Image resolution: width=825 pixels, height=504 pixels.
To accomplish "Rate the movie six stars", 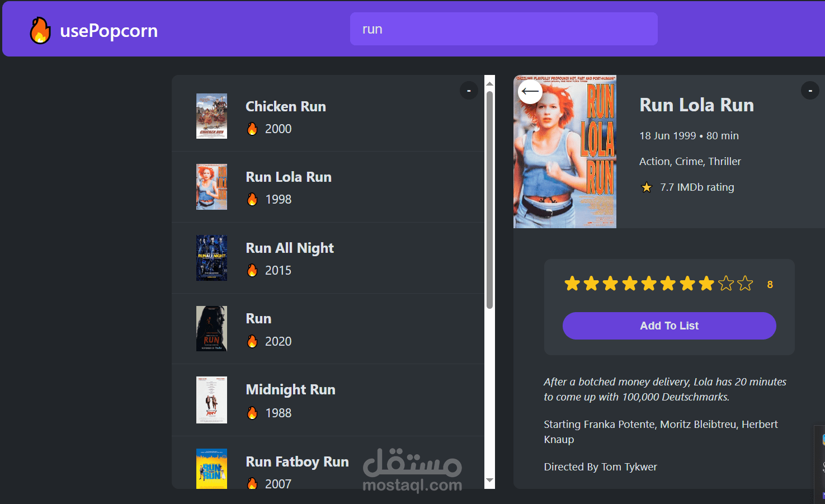I will tap(668, 284).
